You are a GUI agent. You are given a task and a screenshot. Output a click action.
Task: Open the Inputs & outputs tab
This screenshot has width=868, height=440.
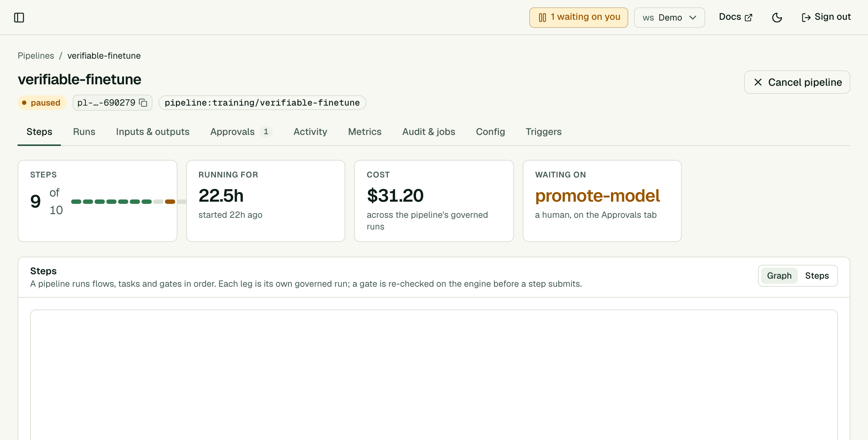coord(152,132)
